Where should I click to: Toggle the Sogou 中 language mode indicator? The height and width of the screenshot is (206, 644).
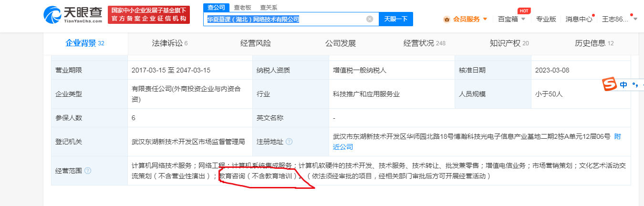click(x=623, y=85)
